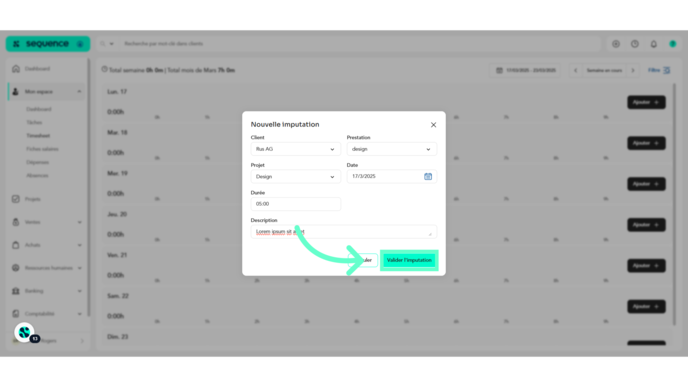688x387 pixels.
Task: Open Fiches salaires in the sidebar
Action: [42, 149]
